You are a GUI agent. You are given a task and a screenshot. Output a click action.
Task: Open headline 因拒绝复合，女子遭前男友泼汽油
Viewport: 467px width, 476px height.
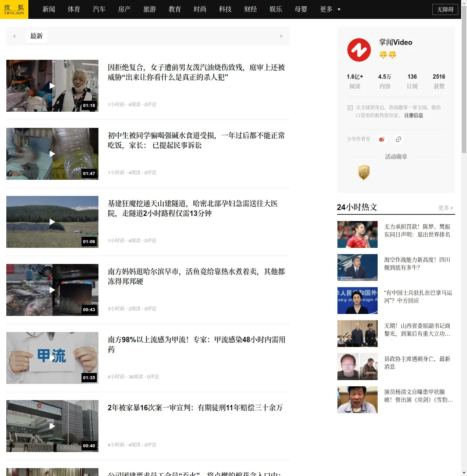196,72
